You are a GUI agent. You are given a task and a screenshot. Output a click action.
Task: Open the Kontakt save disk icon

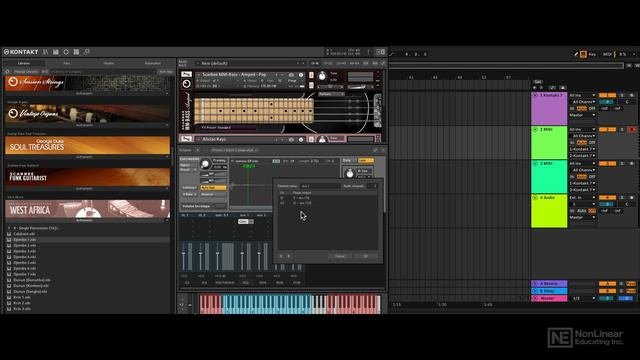(x=56, y=52)
